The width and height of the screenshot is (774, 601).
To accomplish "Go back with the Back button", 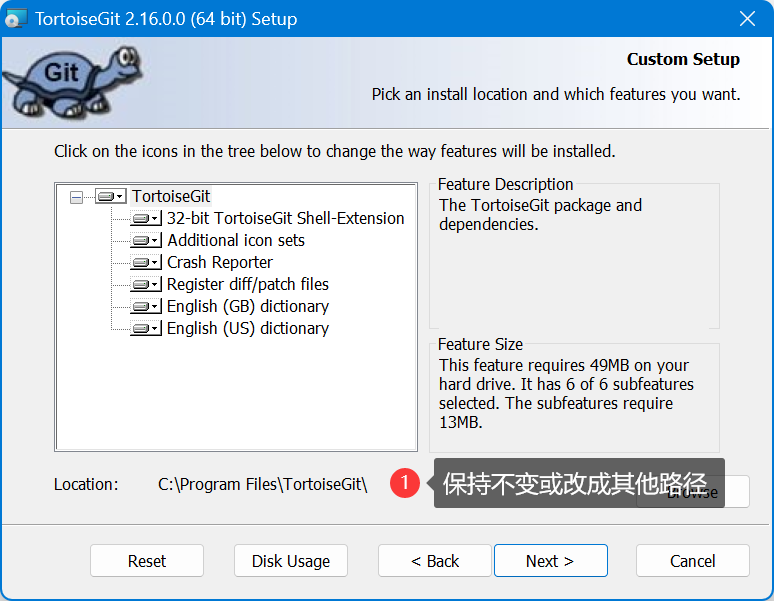I will click(435, 561).
